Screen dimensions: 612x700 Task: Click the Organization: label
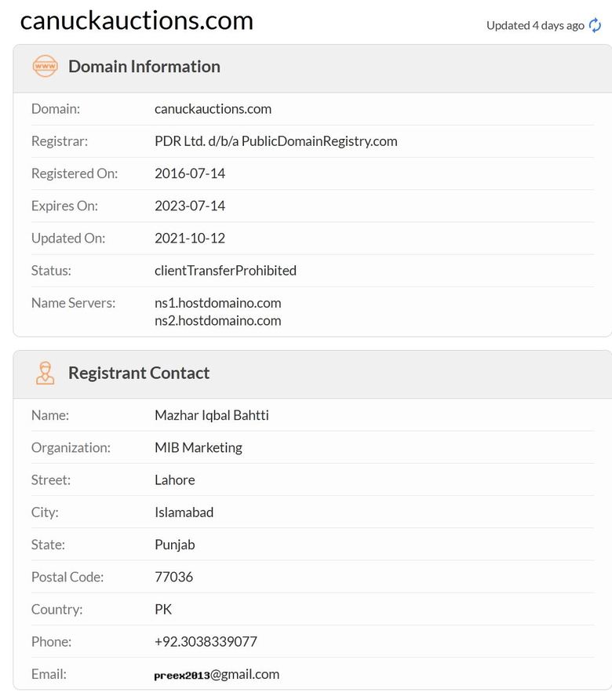pos(71,447)
